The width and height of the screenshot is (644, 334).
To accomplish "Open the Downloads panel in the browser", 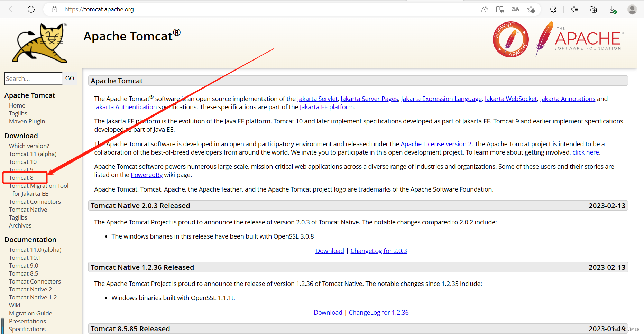I will pyautogui.click(x=613, y=9).
